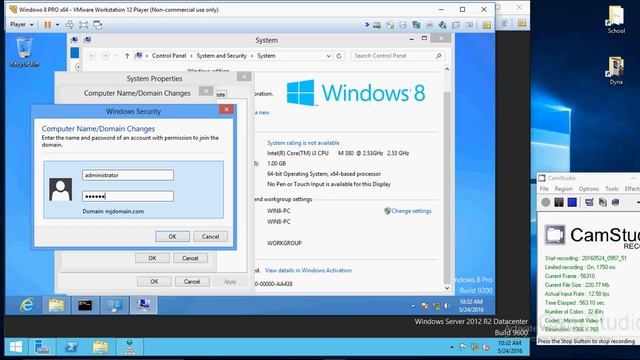
Task: Click the CamStudio pause button
Action: click(x=559, y=202)
